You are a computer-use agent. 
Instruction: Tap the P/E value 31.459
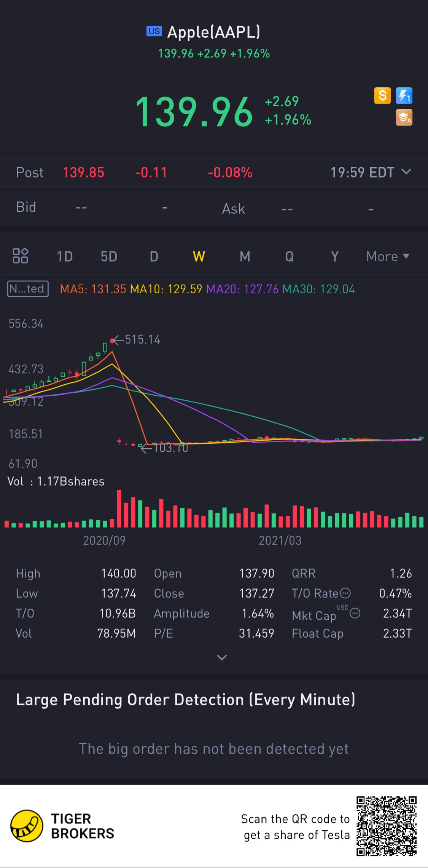[x=256, y=633]
